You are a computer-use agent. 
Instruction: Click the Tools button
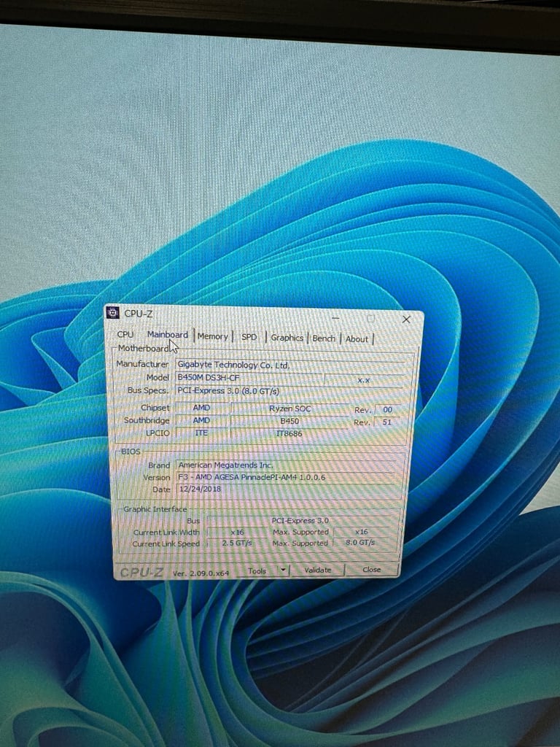coord(257,570)
